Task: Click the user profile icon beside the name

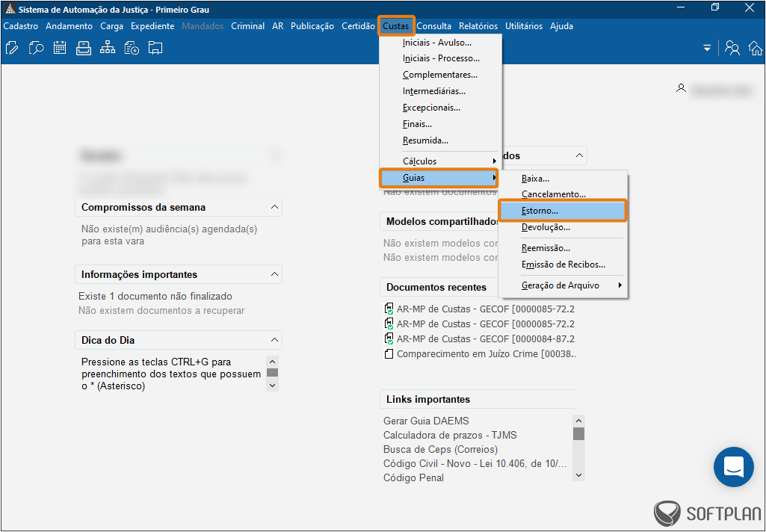Action: click(681, 88)
